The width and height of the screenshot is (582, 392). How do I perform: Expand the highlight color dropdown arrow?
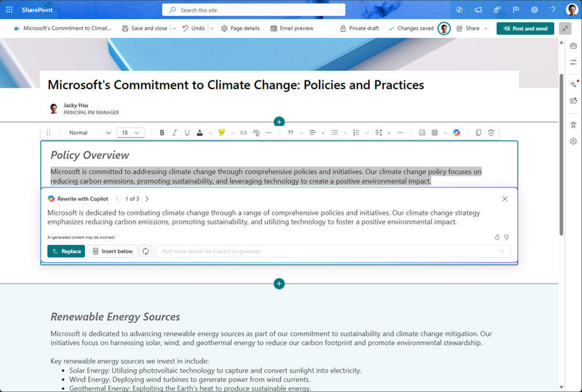232,133
